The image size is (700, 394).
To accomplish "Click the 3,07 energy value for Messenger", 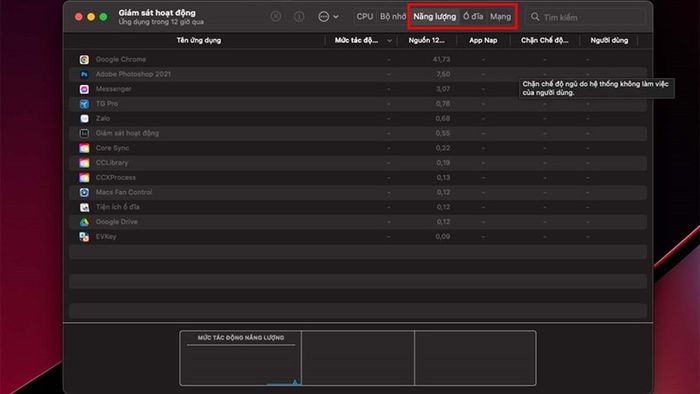I will (x=443, y=89).
